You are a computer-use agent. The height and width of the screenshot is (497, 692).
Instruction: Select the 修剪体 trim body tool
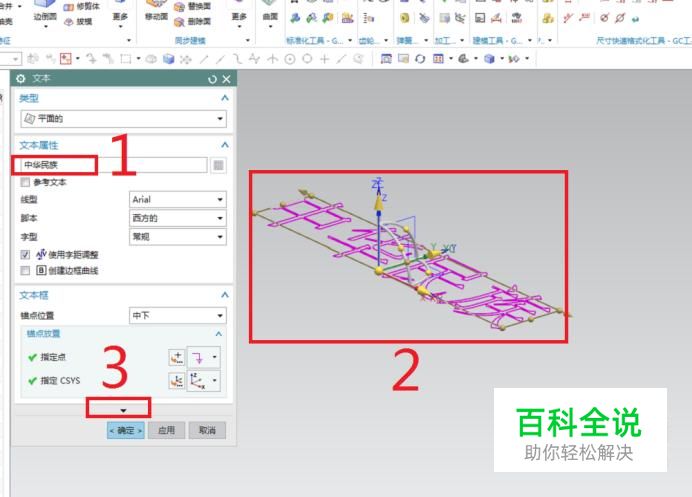[x=82, y=7]
